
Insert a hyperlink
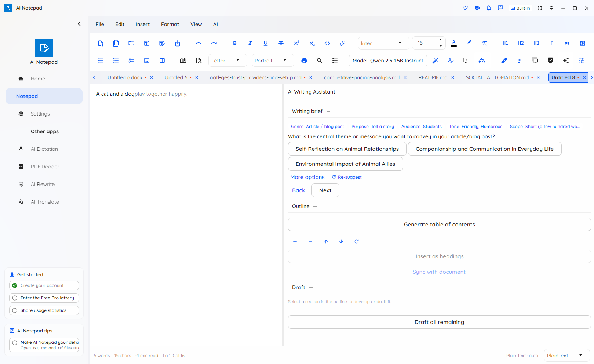(343, 43)
